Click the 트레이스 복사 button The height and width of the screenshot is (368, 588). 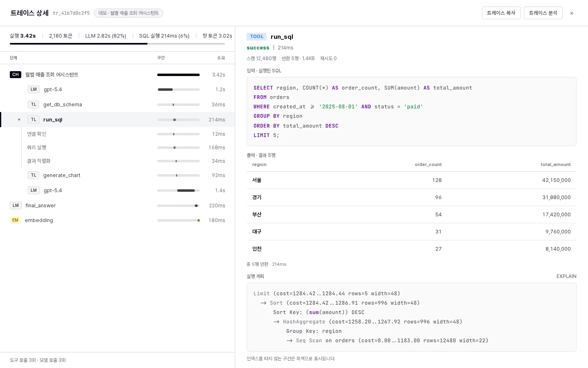501,13
